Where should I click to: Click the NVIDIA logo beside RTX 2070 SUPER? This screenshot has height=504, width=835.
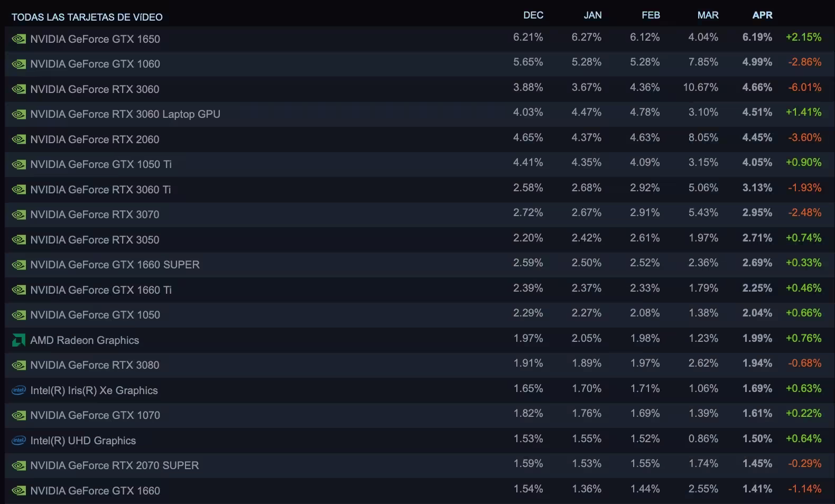[18, 465]
